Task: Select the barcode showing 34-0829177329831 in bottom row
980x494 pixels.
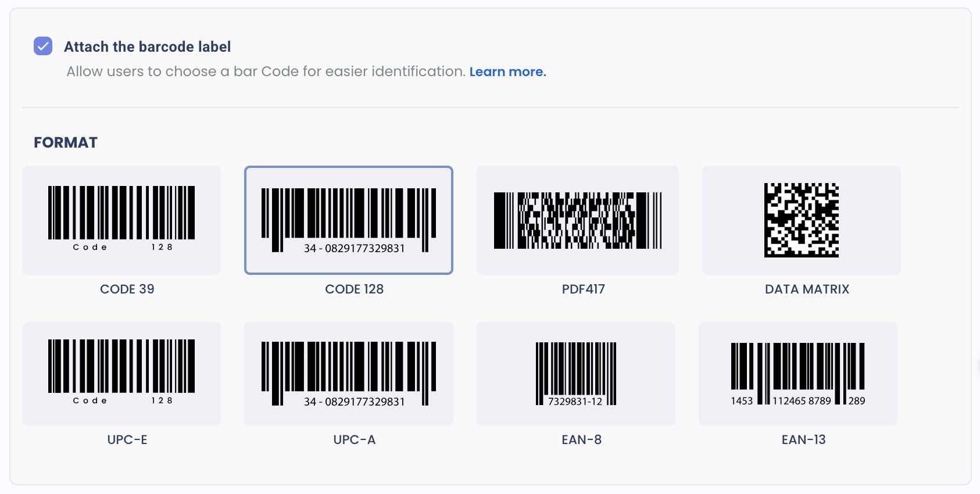Action: click(348, 373)
